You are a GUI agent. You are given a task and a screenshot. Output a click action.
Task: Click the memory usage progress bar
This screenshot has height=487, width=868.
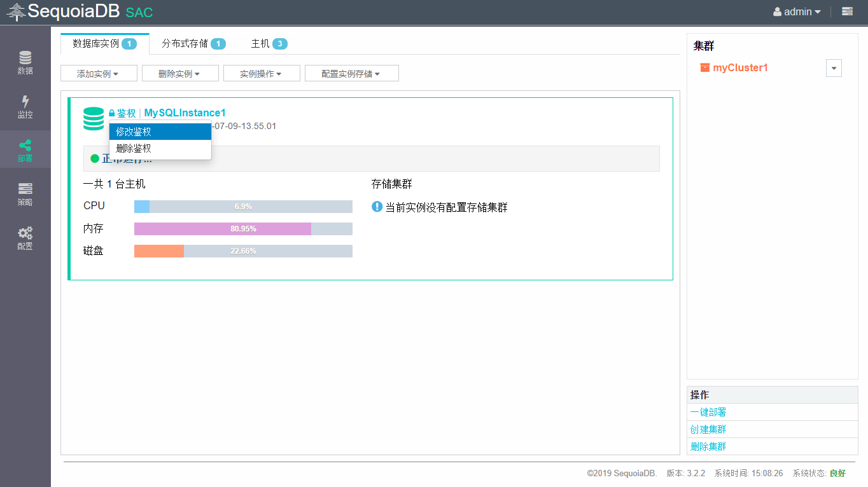(x=243, y=229)
